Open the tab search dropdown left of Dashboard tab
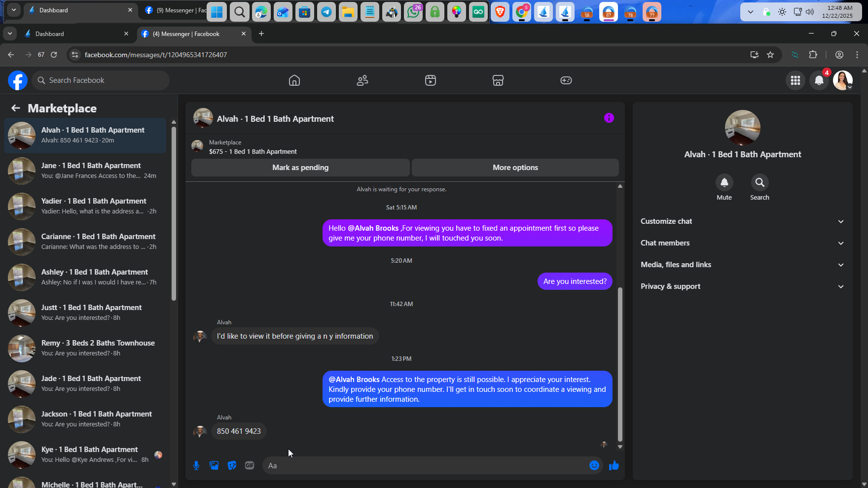The image size is (868, 488). coord(10,34)
